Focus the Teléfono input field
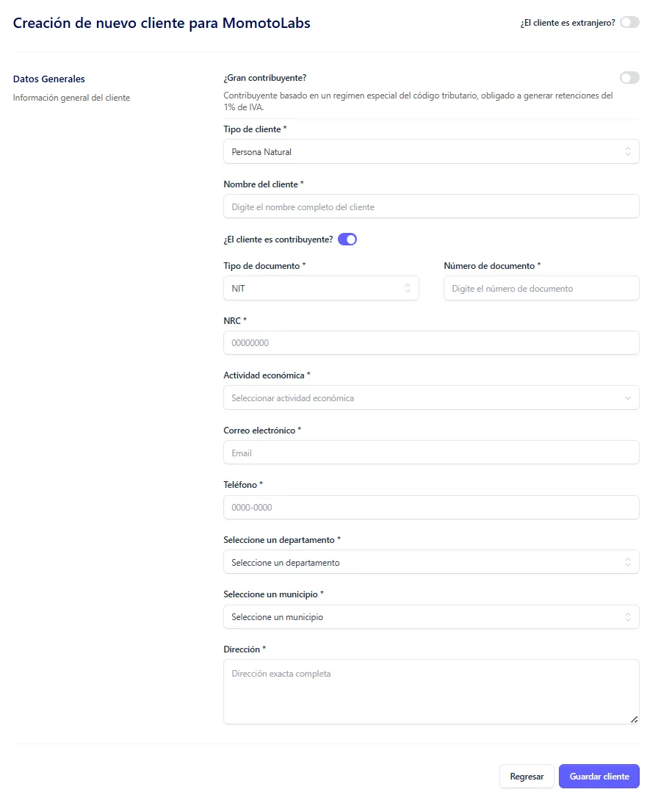 click(x=430, y=508)
